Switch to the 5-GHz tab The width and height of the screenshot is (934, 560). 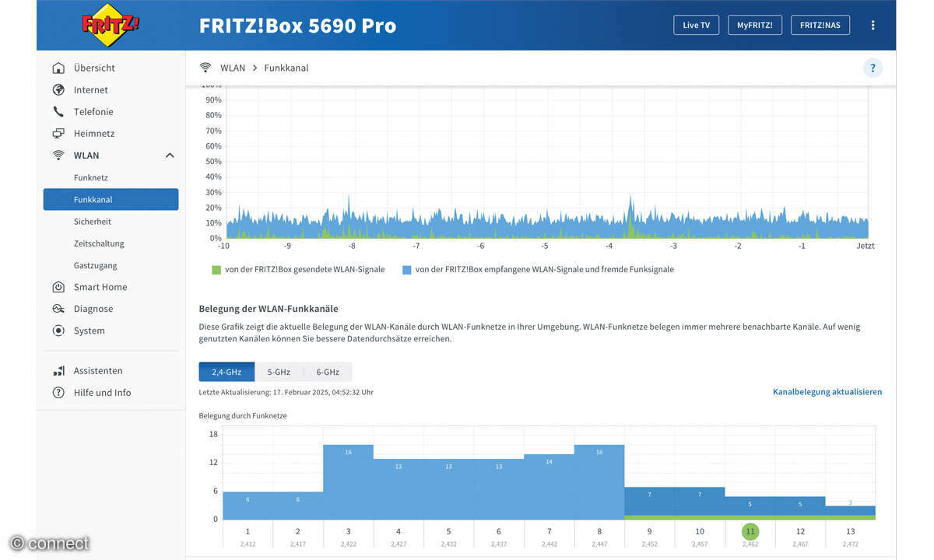(279, 372)
